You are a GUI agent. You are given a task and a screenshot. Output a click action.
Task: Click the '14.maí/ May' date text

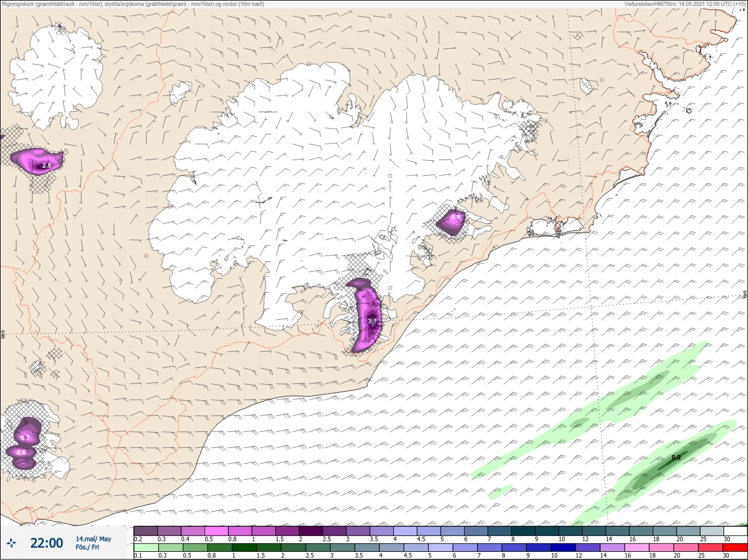[93, 539]
